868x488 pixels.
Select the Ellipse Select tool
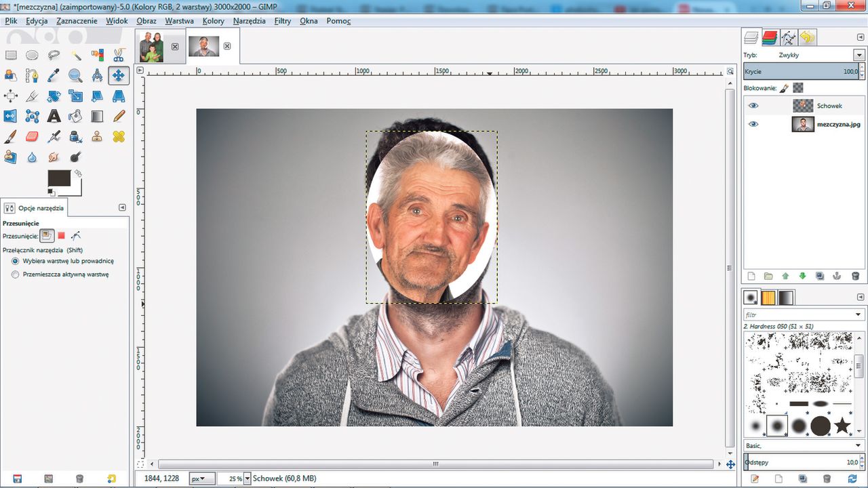[32, 55]
